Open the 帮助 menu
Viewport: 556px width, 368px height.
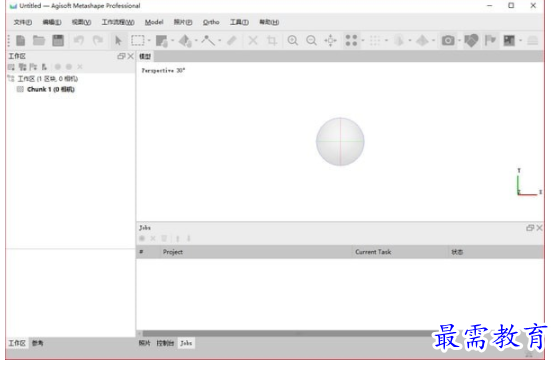coord(269,22)
